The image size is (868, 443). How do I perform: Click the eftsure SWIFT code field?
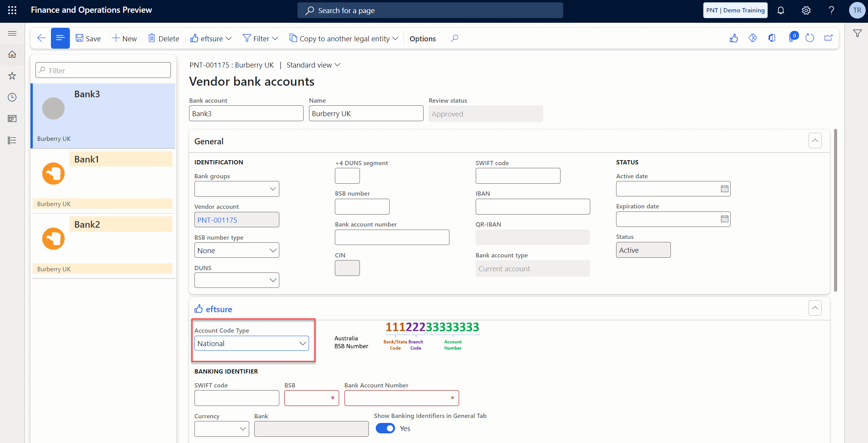[237, 398]
